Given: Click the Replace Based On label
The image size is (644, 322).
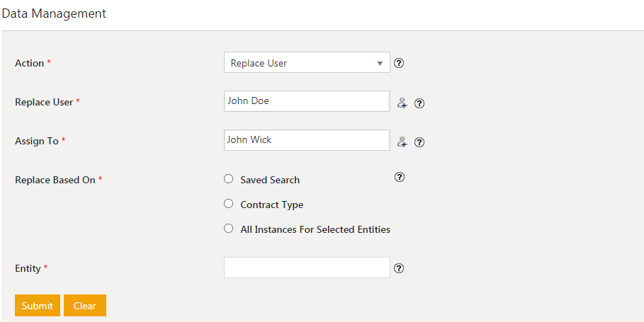Looking at the screenshot, I should (55, 180).
